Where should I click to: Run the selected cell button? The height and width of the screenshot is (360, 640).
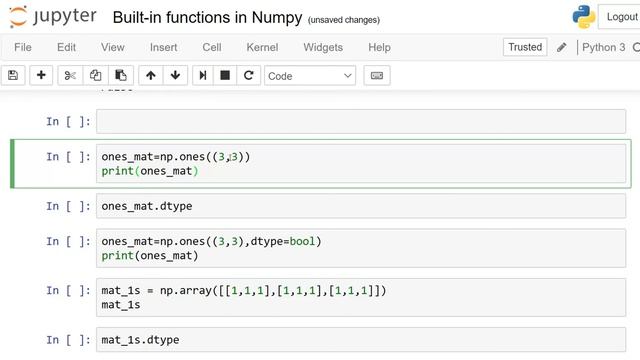coord(203,76)
